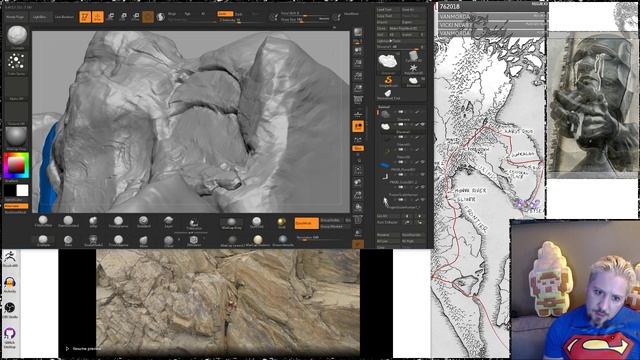
Task: Toggle eye visibility on white rock subtool
Action: [423, 124]
